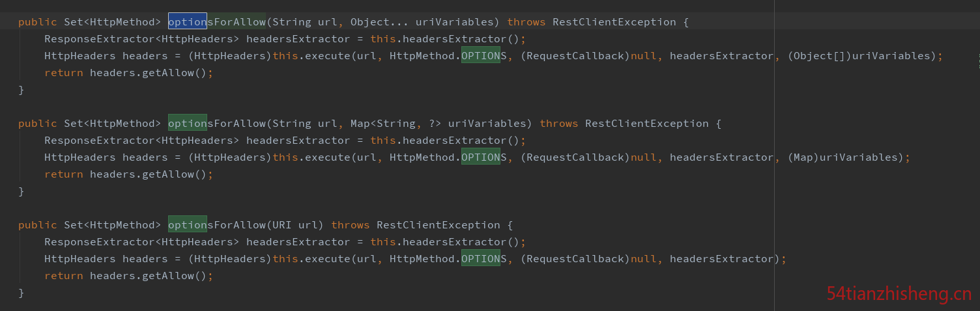Click green-highlighted "option" in the Map overload

pos(188,123)
